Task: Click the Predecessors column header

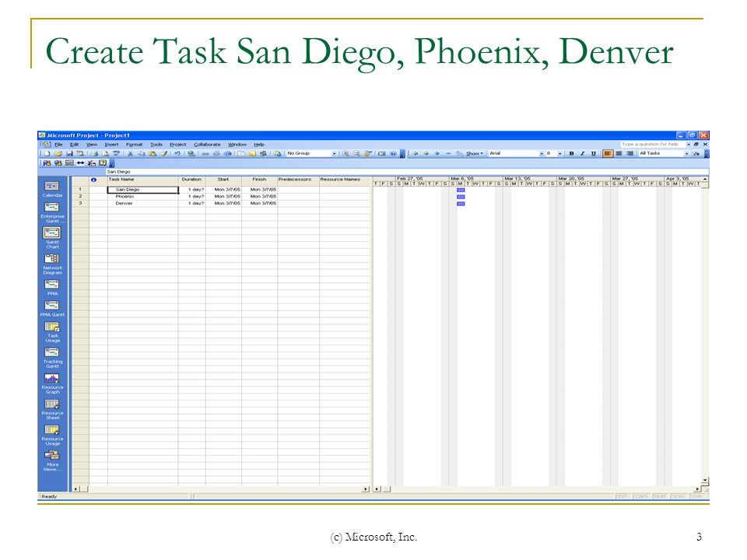Action: pos(298,180)
